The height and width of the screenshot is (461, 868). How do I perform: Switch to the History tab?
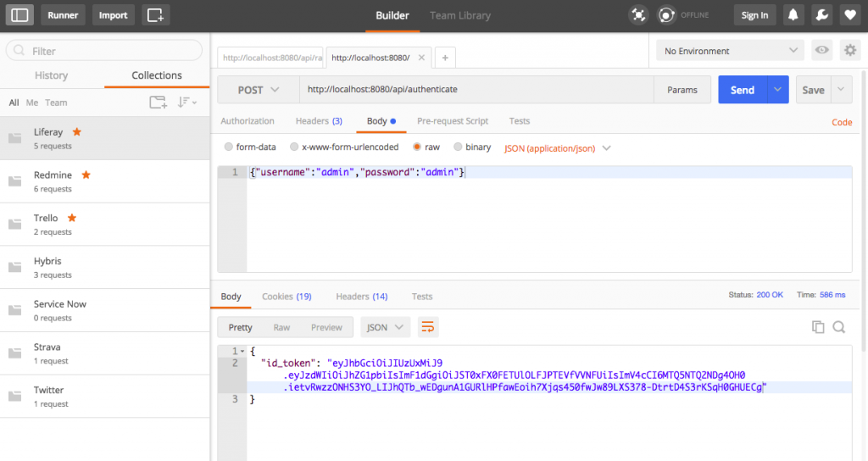click(52, 75)
